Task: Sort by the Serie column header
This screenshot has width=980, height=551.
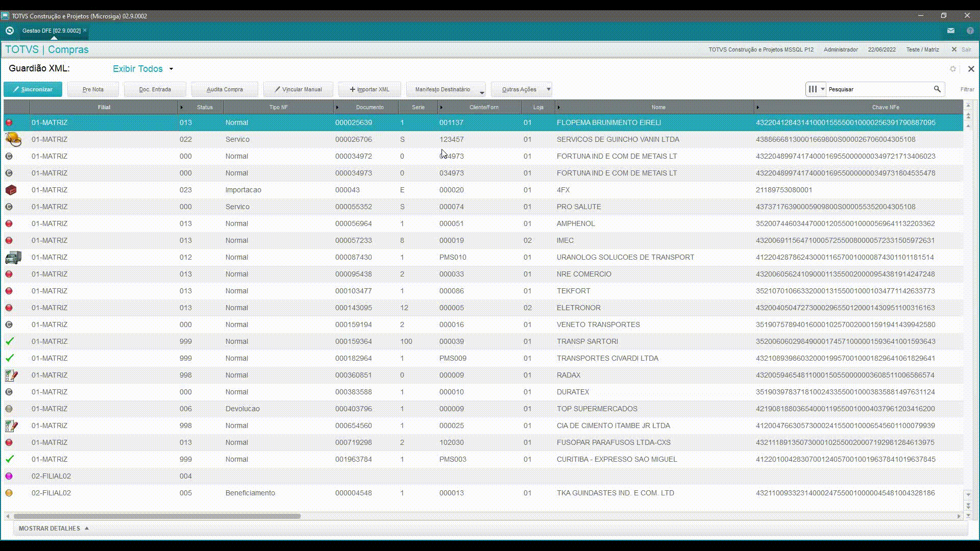Action: click(x=418, y=107)
